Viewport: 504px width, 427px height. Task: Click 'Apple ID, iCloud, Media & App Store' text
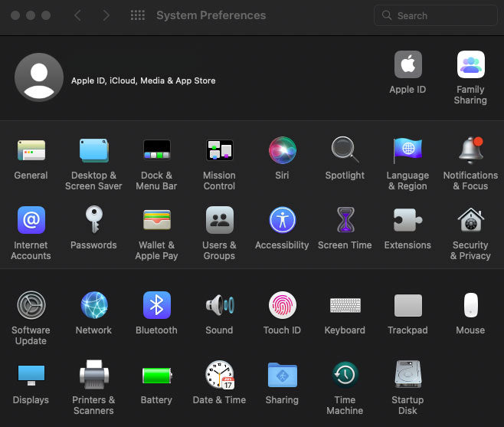pyautogui.click(x=143, y=80)
